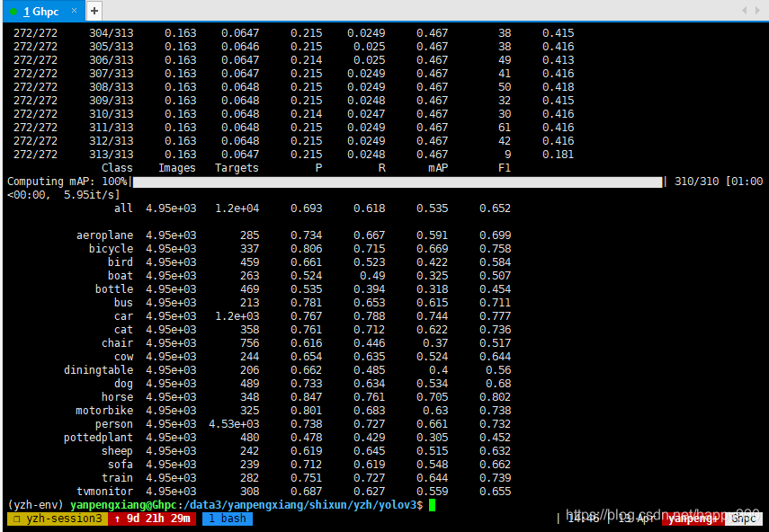769x532 pixels.
Task: Select tmux session label yzh-session3
Action: (58, 519)
